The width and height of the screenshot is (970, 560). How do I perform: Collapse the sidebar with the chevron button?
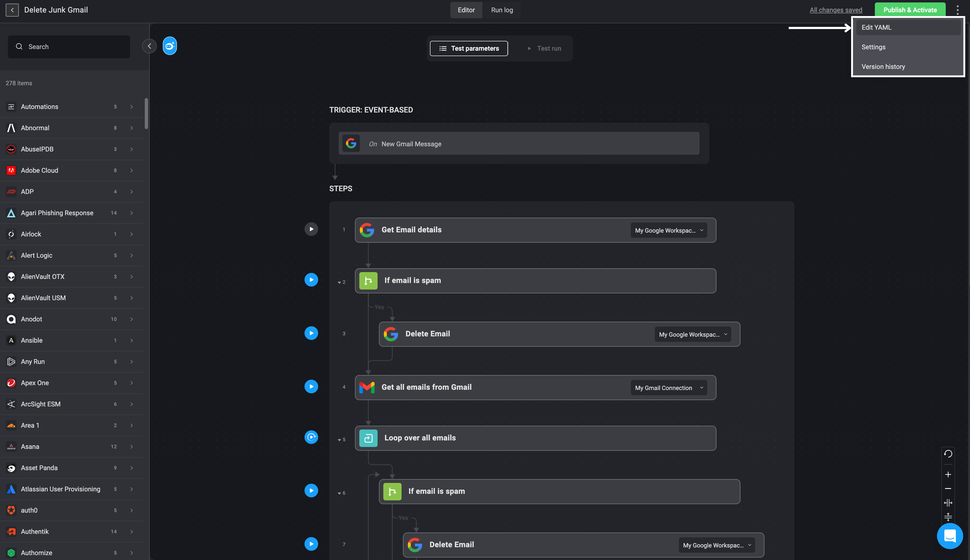149,46
